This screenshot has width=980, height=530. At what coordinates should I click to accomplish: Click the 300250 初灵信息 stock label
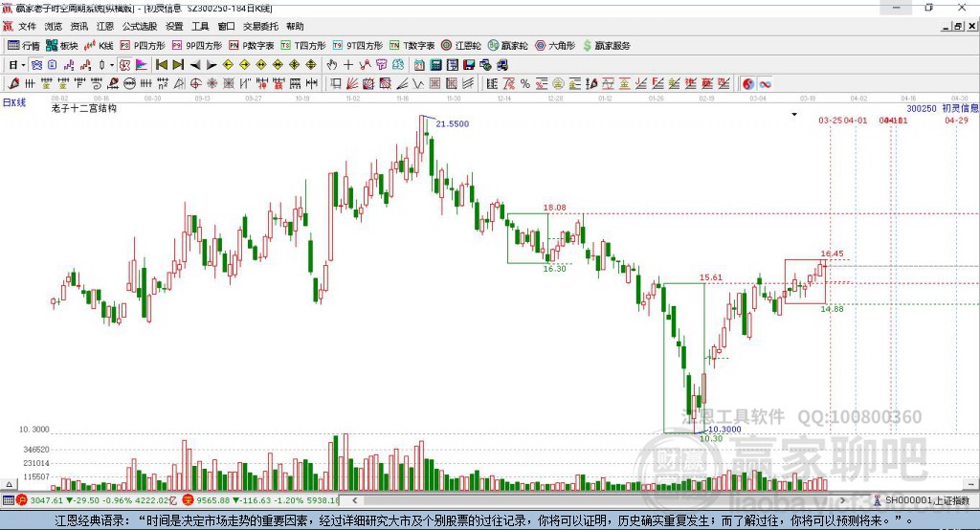[x=937, y=109]
